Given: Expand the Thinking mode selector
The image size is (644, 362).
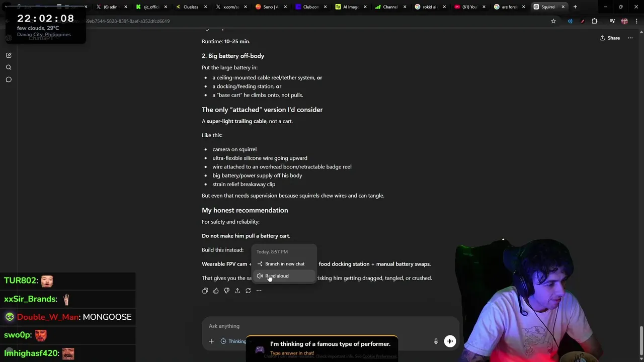Looking at the screenshot, I should (x=234, y=341).
